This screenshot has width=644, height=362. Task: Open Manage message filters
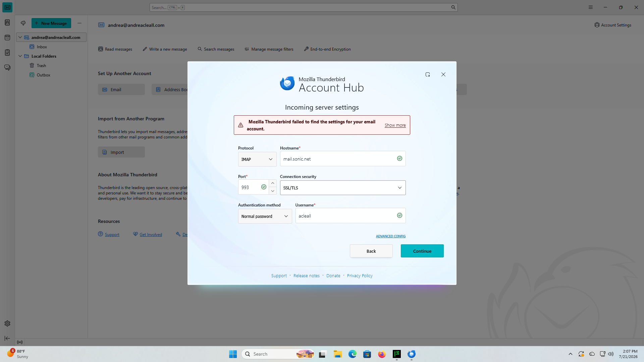click(x=269, y=49)
